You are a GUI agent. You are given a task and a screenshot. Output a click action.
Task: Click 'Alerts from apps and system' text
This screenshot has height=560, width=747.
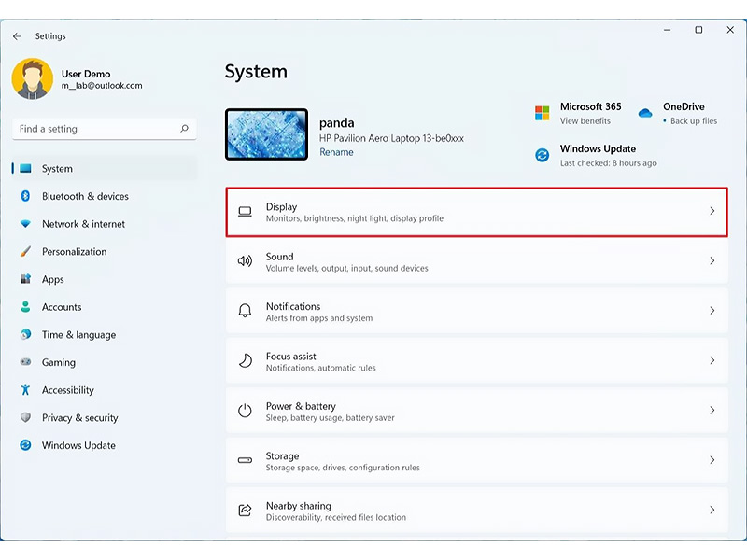coord(319,318)
